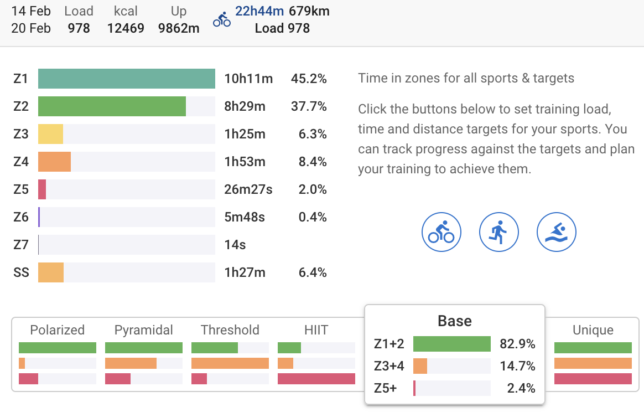Click the yellow Z3 zone bar
Screen dimensions: 644x412
(51, 134)
